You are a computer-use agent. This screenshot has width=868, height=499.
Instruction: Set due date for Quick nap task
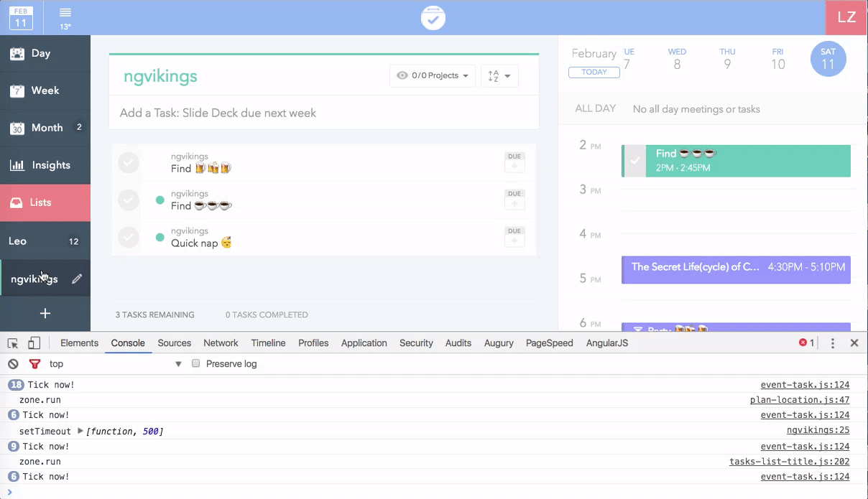pos(514,237)
